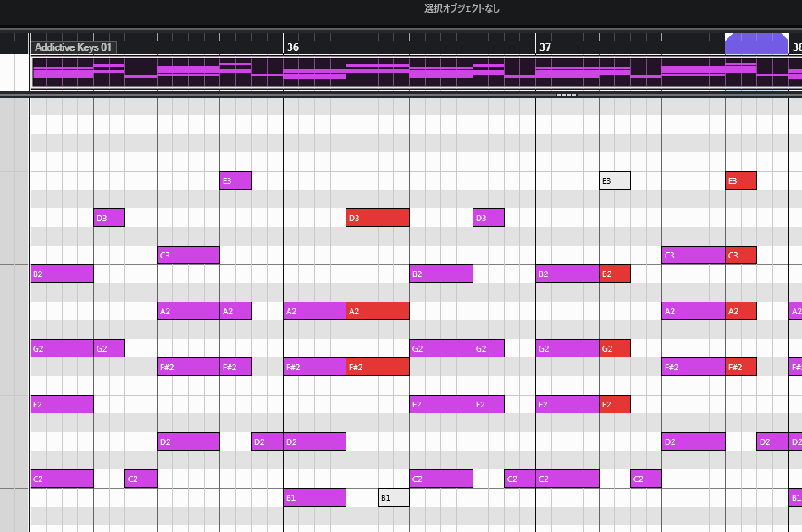This screenshot has height=532, width=802.
Task: Click bar 36 on the ruler
Action: coord(293,47)
